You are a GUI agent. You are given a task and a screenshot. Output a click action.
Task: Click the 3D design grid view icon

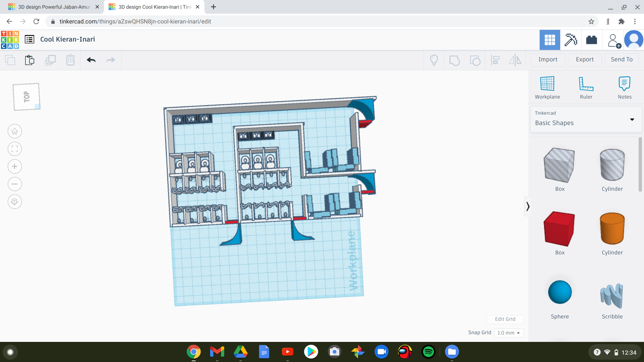tap(550, 40)
